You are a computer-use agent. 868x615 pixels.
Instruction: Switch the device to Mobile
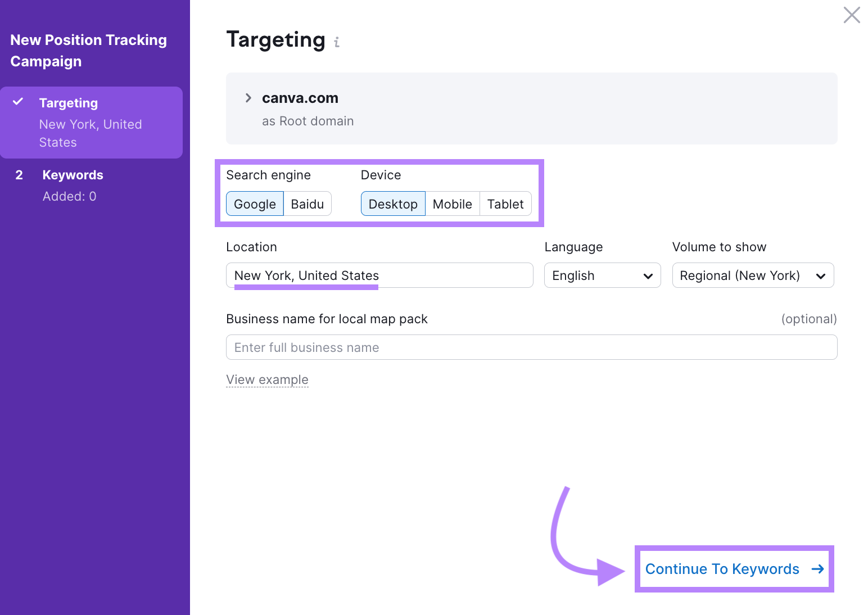[453, 204]
